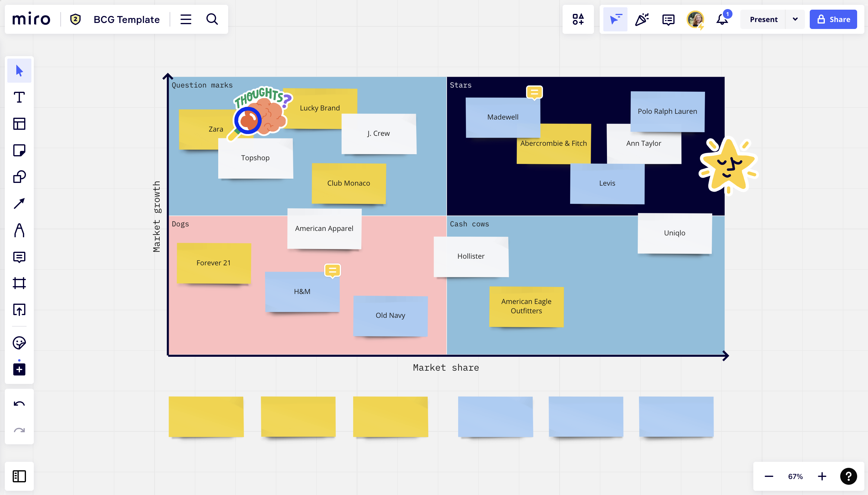Open the BCG Template board title
Viewport: 868px width, 495px height.
(x=126, y=19)
